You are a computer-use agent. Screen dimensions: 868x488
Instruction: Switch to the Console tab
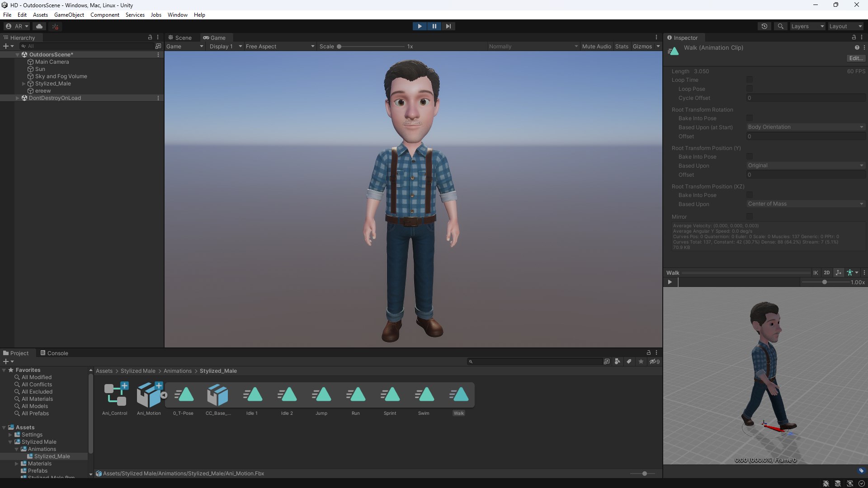(54, 353)
